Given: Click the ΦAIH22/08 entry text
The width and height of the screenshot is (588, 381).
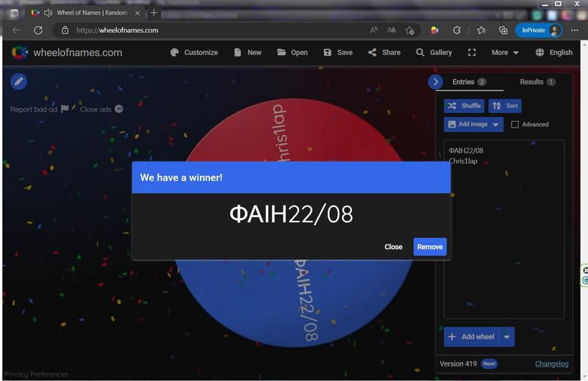Looking at the screenshot, I should point(466,150).
